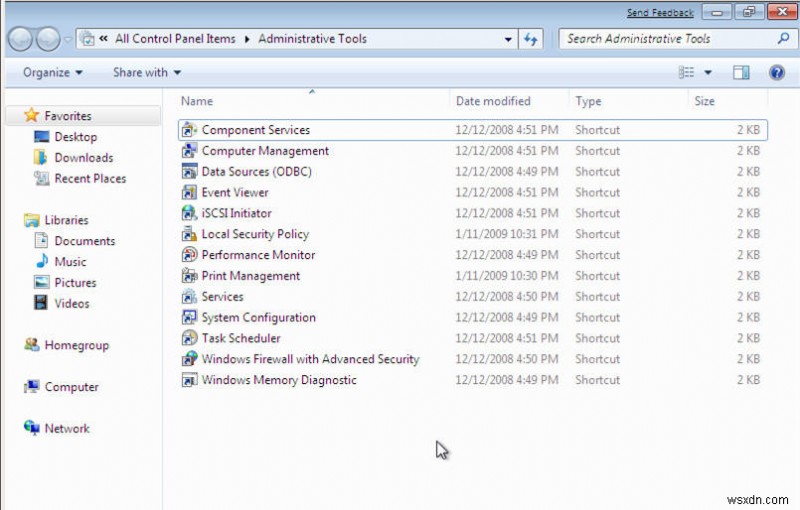Change view with the views icon
Image resolution: width=800 pixels, height=510 pixels.
[686, 72]
